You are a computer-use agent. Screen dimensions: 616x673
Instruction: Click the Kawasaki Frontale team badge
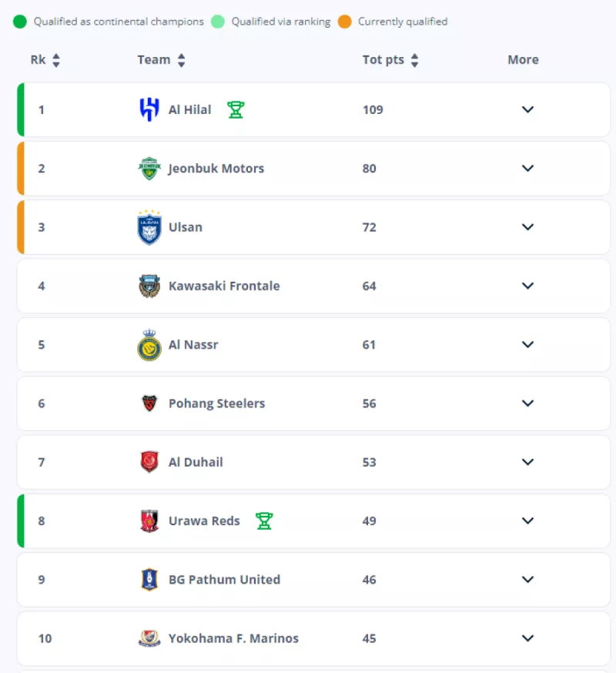pos(149,286)
